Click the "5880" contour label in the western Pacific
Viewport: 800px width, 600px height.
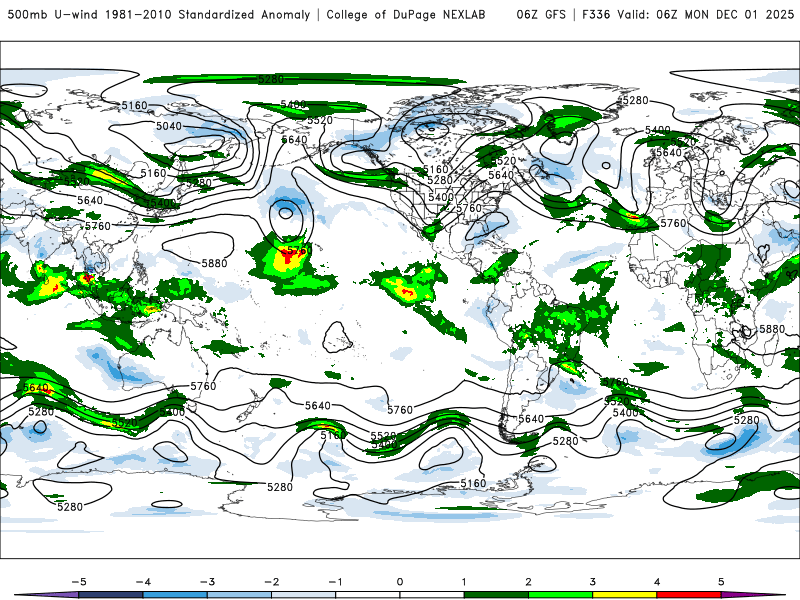214,263
